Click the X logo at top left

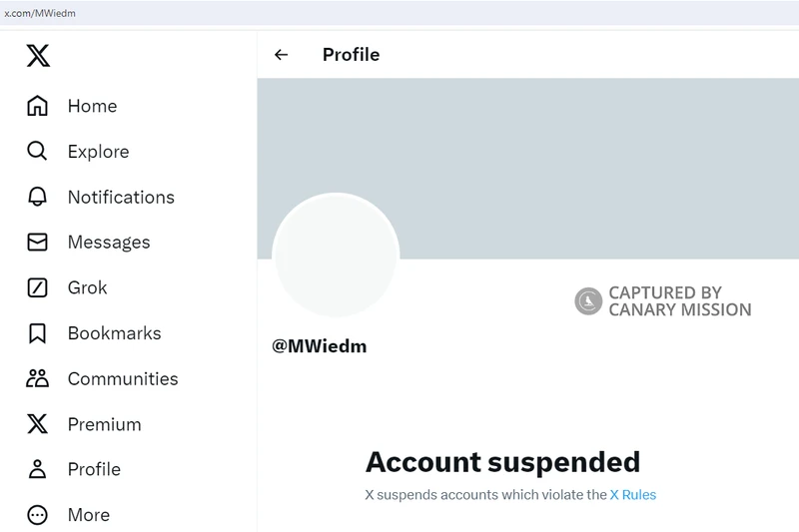pos(38,56)
